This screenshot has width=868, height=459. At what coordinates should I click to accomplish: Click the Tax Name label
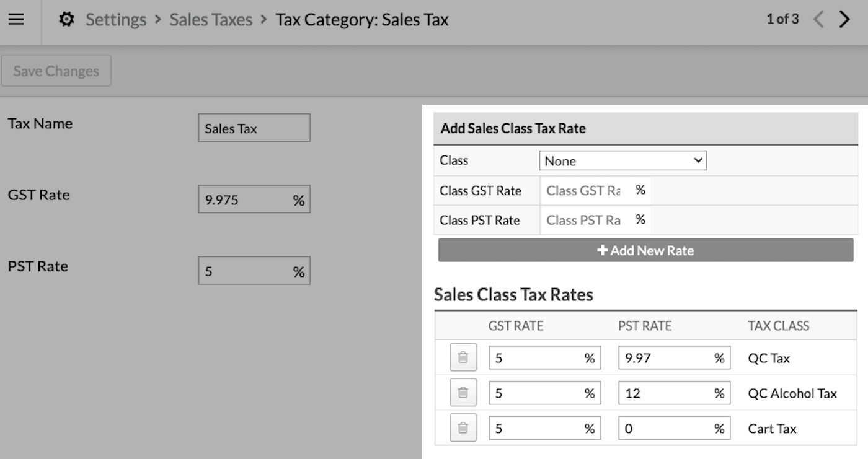[x=40, y=123]
